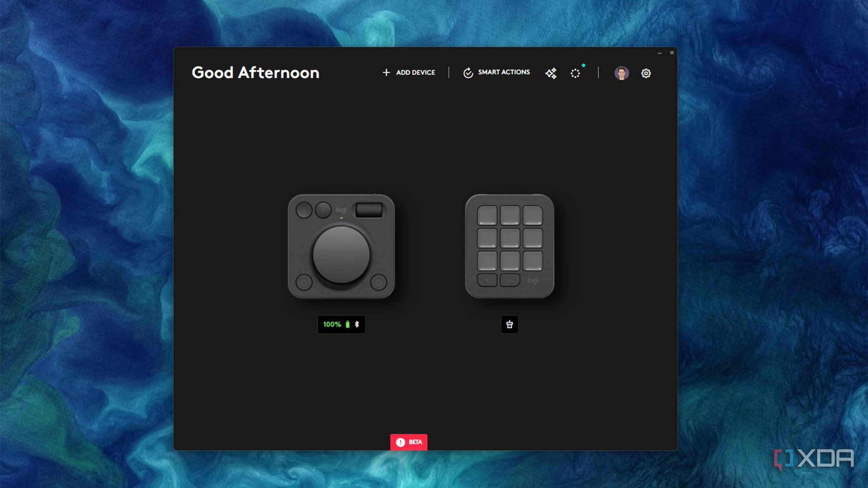Viewport: 868px width, 488px height.
Task: Minimize the Logi Options window
Action: point(660,53)
